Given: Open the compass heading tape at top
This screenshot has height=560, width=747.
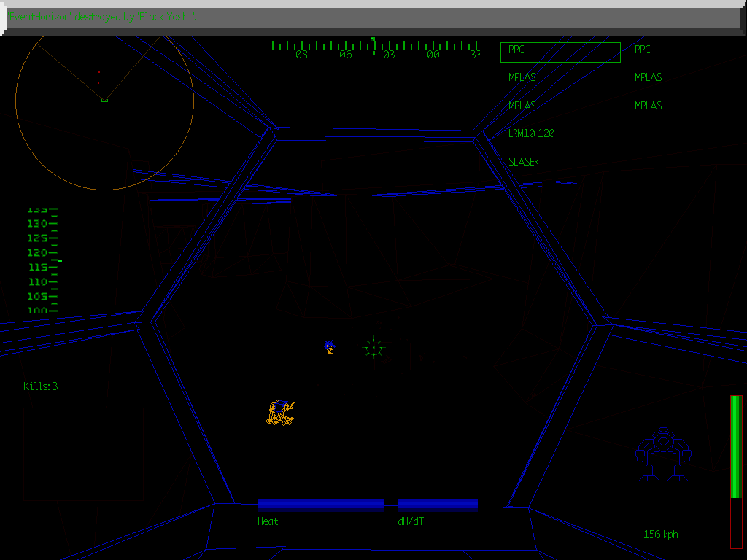Looking at the screenshot, I should coord(373,45).
